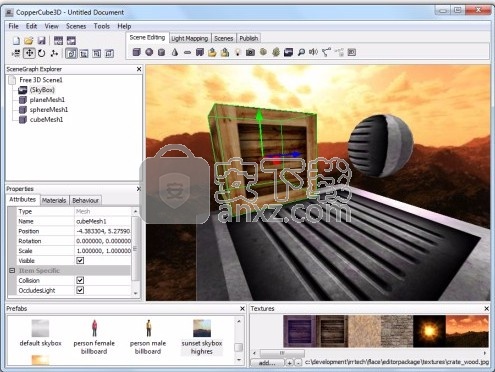
Task: Collapse the Item Specific section
Action: (12, 270)
